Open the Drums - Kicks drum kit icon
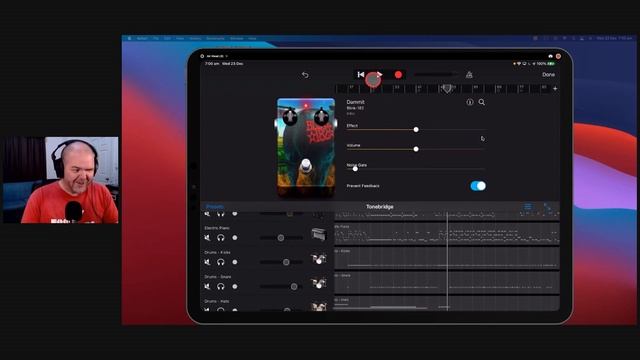The width and height of the screenshot is (640, 360). tap(319, 259)
